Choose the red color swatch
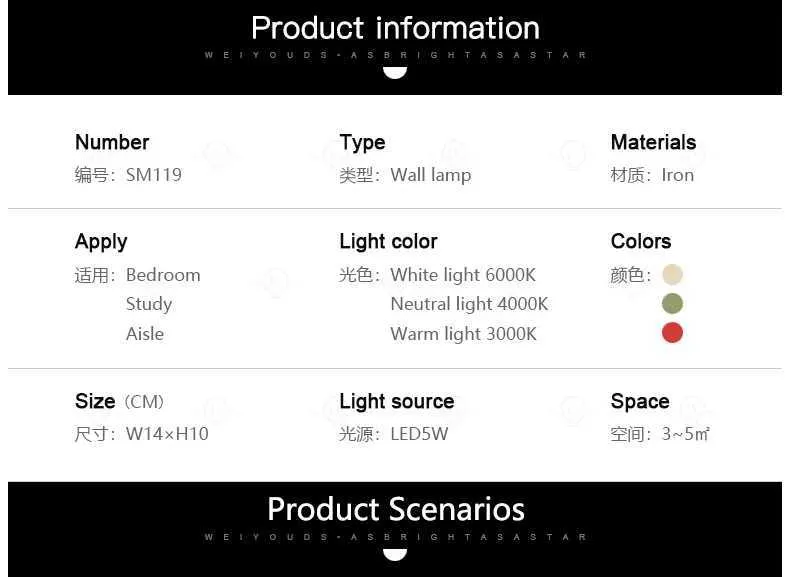 click(x=672, y=333)
